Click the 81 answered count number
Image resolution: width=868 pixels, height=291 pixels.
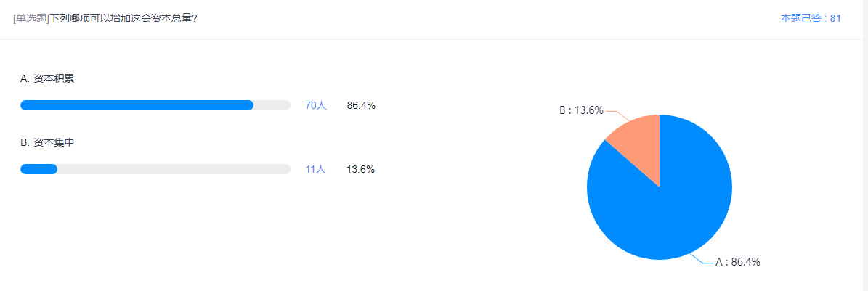pos(835,18)
